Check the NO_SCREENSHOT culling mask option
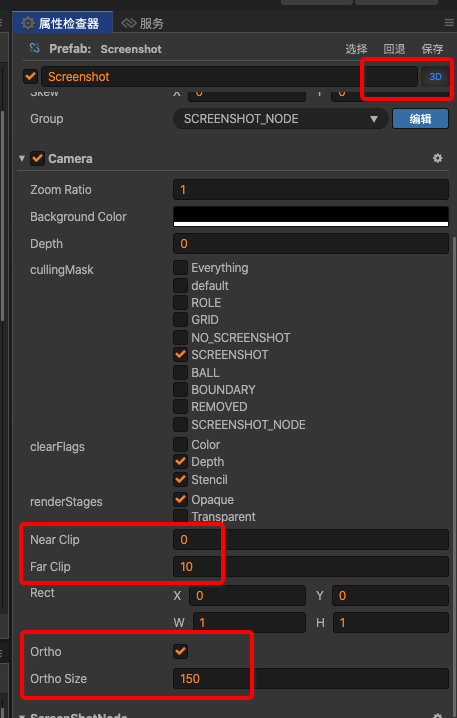The height and width of the screenshot is (718, 457). (x=180, y=337)
